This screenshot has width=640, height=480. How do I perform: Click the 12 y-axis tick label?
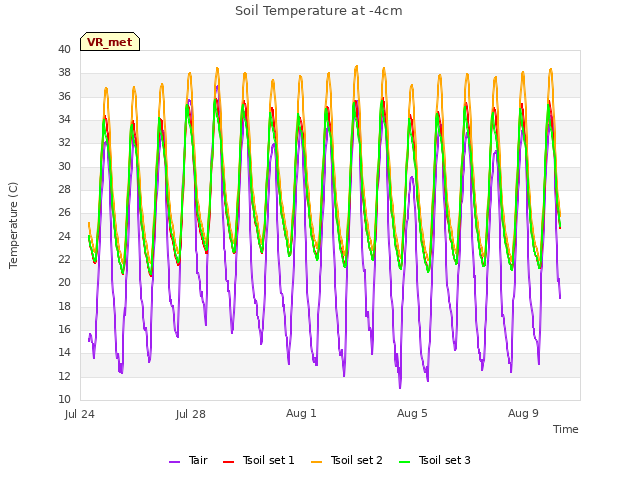[64, 376]
